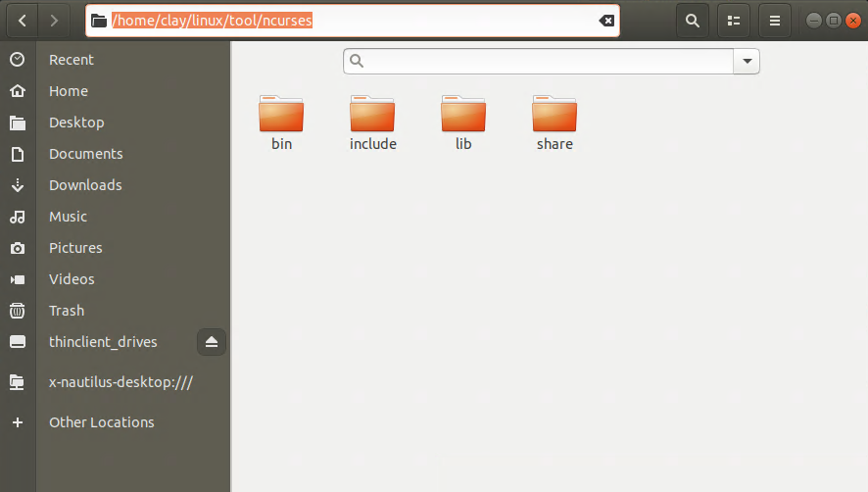The height and width of the screenshot is (492, 868).
Task: Minimize the file manager window
Action: point(814,21)
